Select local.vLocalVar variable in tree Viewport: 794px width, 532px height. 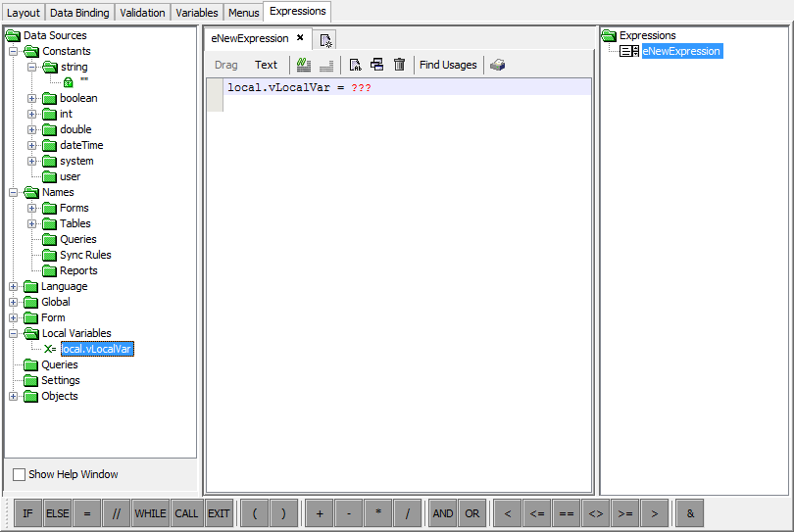tap(96, 349)
